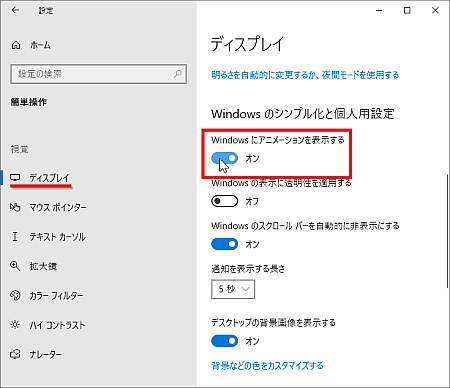Toggle Windows transparency switch
The width and height of the screenshot is (450, 388).
tap(225, 201)
